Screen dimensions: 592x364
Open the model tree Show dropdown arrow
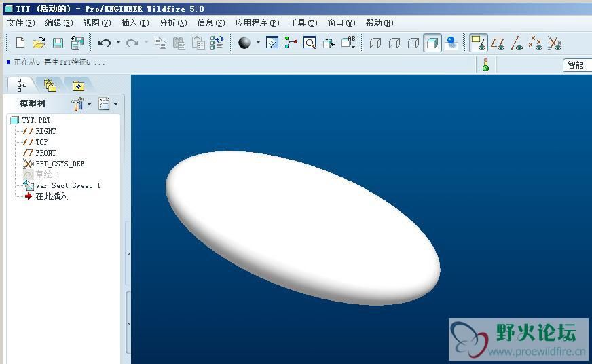click(x=115, y=103)
